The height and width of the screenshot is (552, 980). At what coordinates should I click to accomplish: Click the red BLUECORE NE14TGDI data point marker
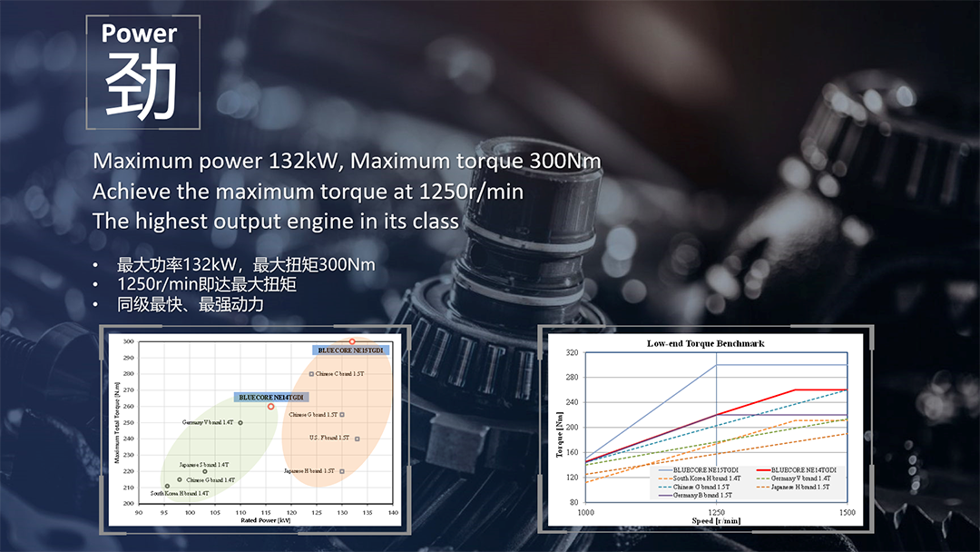(270, 407)
